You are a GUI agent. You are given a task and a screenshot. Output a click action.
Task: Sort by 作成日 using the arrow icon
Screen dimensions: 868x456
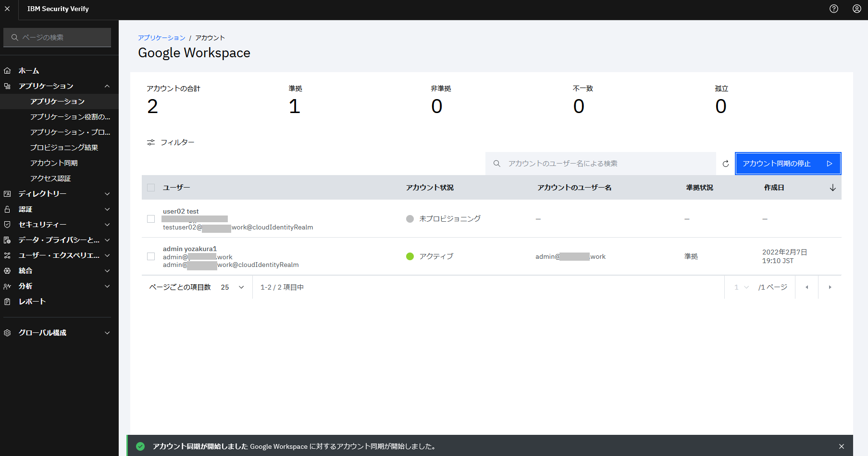[x=833, y=188]
